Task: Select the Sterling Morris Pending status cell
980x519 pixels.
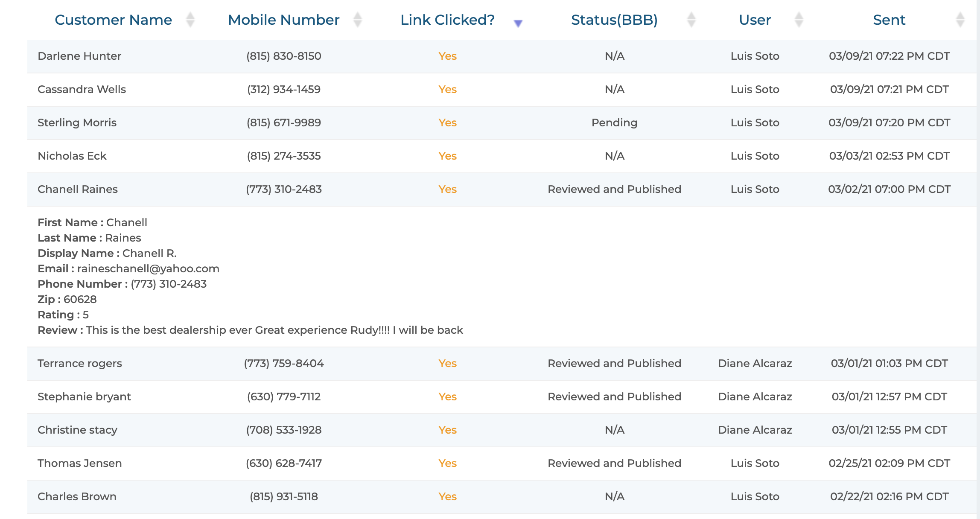Action: 614,122
